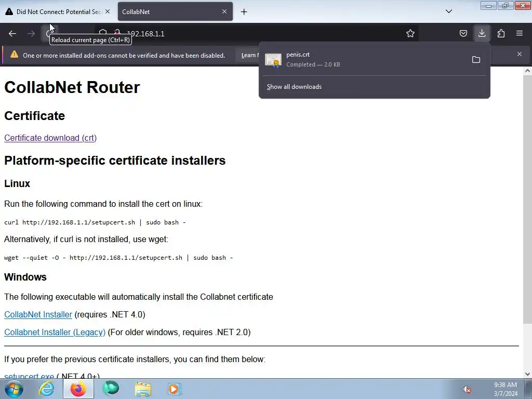Click the curl setupcert.sh command text
Image resolution: width=532 pixels, height=399 pixels.
[95, 222]
